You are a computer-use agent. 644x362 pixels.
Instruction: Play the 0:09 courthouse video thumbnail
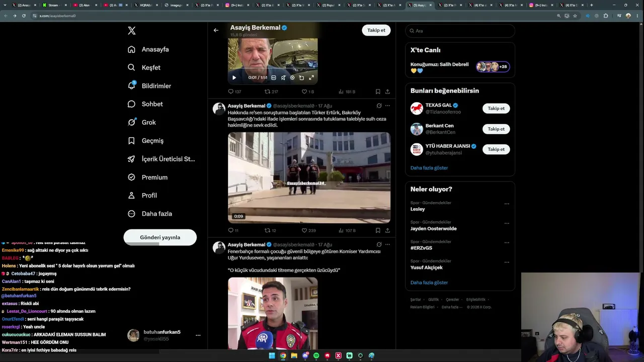pyautogui.click(x=309, y=177)
